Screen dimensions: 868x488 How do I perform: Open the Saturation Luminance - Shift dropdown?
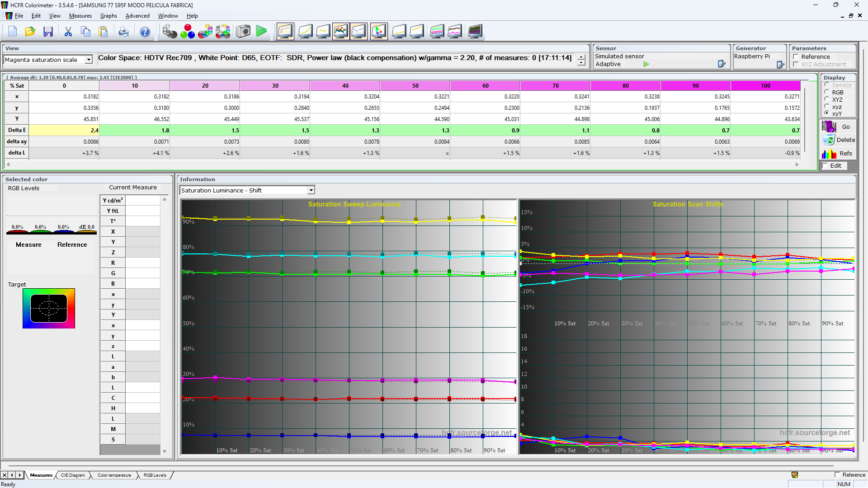311,190
